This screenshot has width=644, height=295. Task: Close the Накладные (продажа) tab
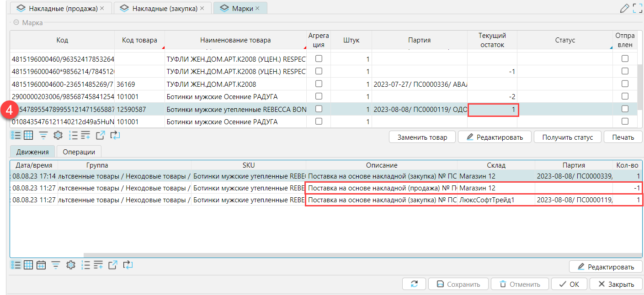(x=102, y=8)
